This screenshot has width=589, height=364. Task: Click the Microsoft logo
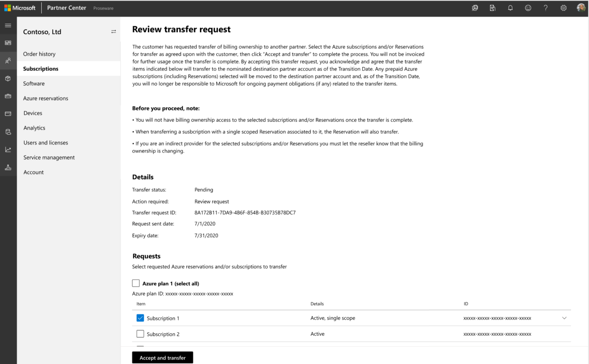[x=20, y=8]
